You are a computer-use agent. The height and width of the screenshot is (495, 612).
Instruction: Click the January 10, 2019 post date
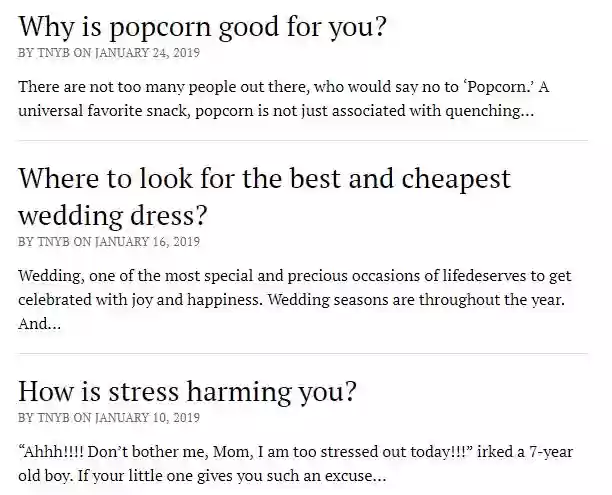(148, 418)
